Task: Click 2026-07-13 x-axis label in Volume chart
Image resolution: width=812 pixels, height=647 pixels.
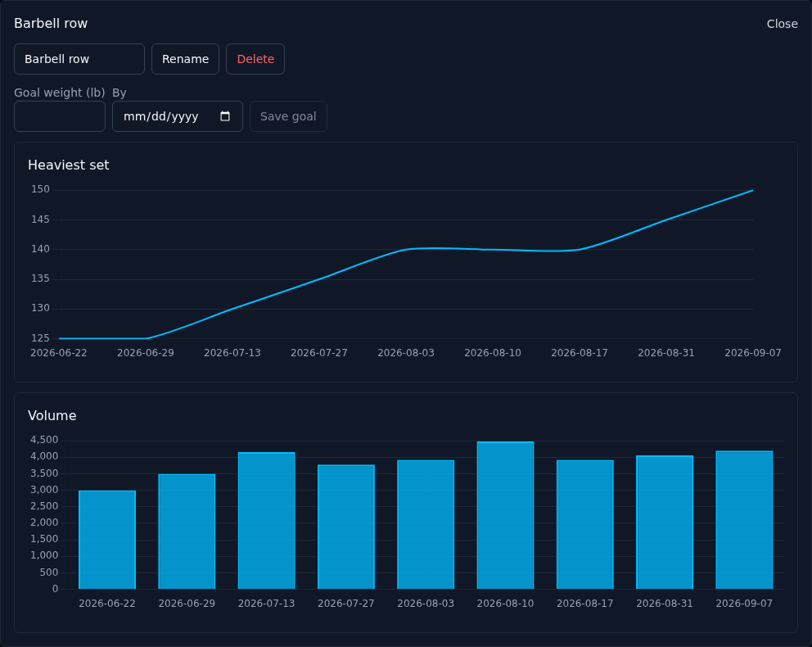Action: click(267, 604)
